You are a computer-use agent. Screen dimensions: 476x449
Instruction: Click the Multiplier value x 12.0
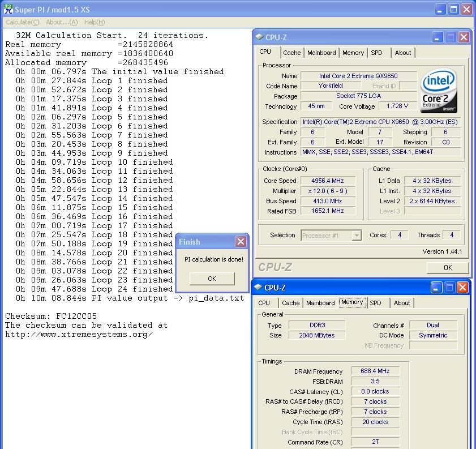click(x=328, y=191)
